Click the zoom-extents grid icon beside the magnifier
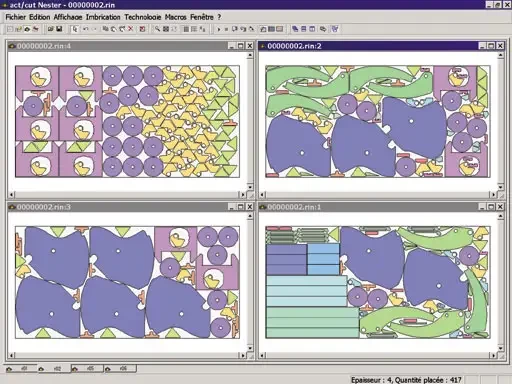Screen dimensions: 512x384 click(x=166, y=29)
